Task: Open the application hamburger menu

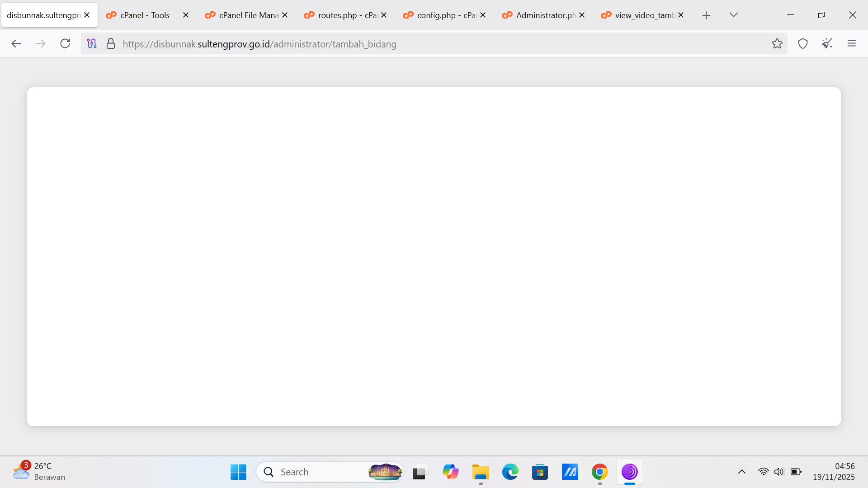Action: pyautogui.click(x=851, y=43)
